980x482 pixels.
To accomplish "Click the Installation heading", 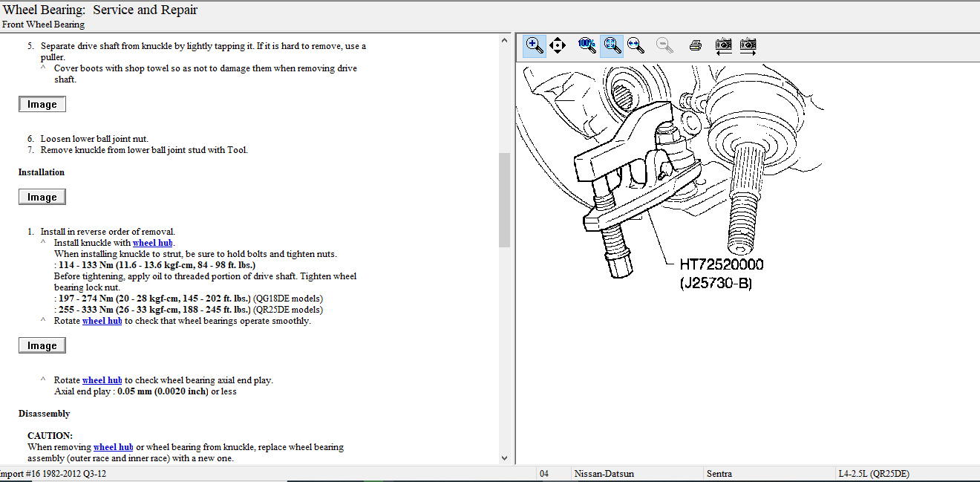I will pos(42,172).
